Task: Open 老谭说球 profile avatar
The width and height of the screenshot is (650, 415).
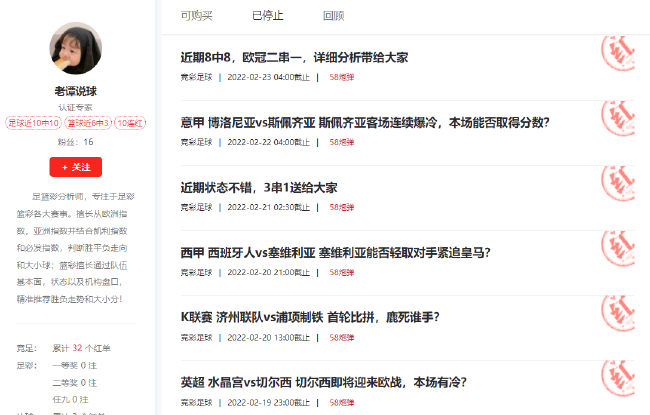Action: pos(75,48)
